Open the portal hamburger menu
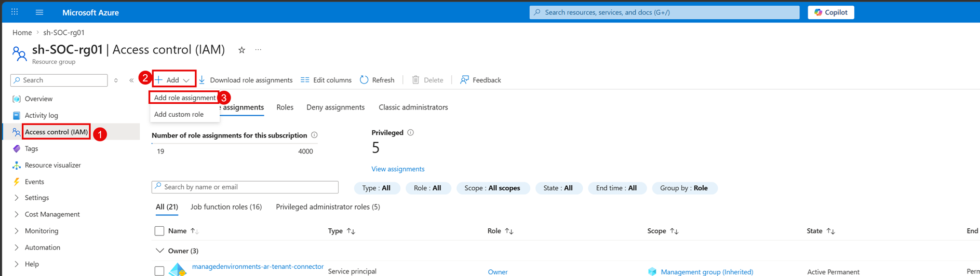This screenshot has width=980, height=276. [39, 12]
